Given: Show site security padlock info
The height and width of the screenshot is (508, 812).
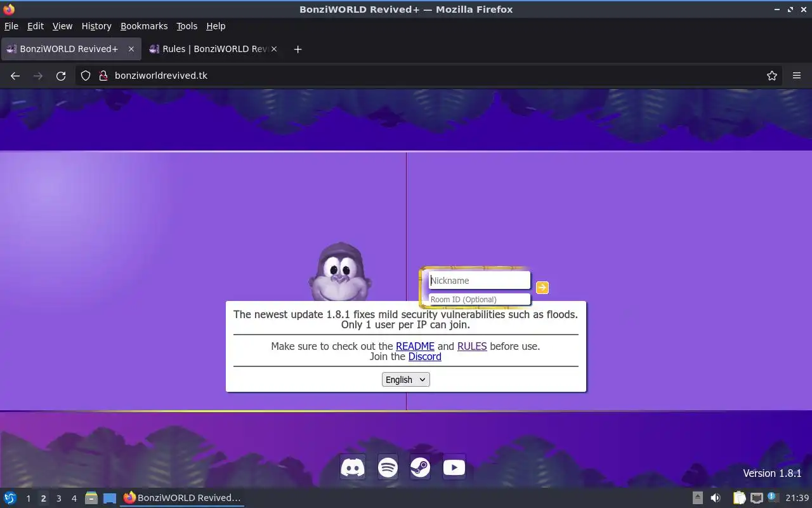Looking at the screenshot, I should (103, 76).
